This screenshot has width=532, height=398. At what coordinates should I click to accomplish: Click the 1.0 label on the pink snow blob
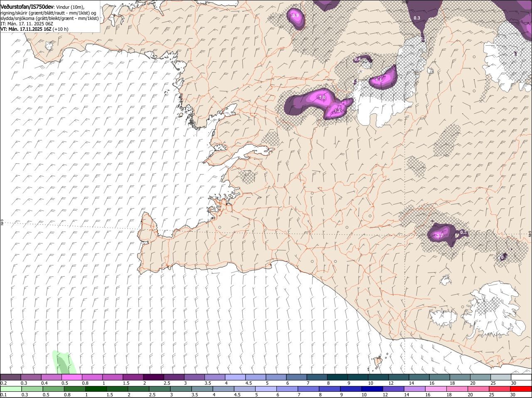pos(322,98)
